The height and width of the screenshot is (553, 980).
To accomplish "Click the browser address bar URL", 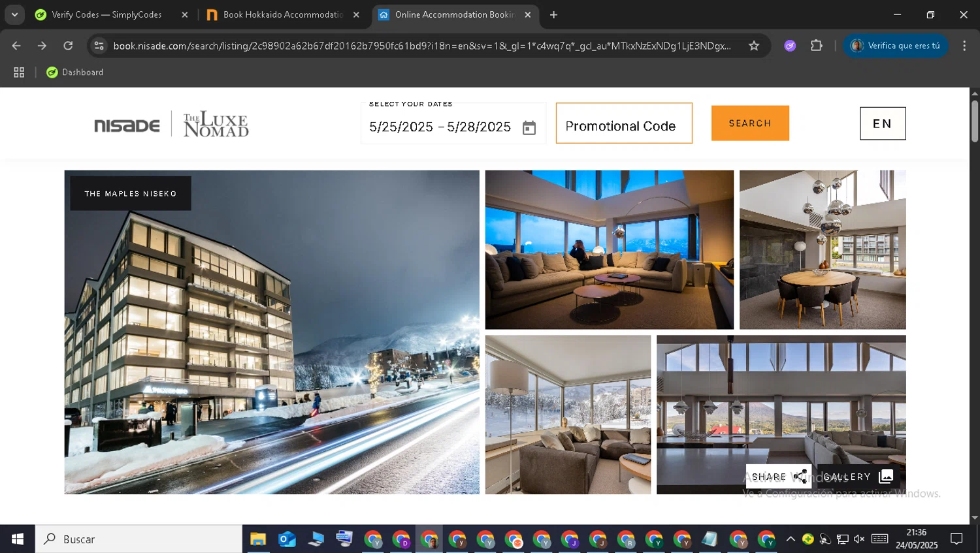I will [422, 46].
